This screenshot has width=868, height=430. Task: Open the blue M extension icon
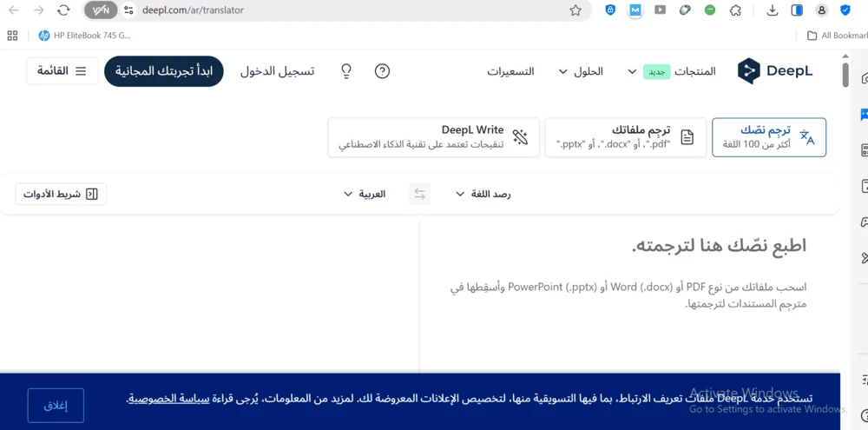tap(635, 10)
